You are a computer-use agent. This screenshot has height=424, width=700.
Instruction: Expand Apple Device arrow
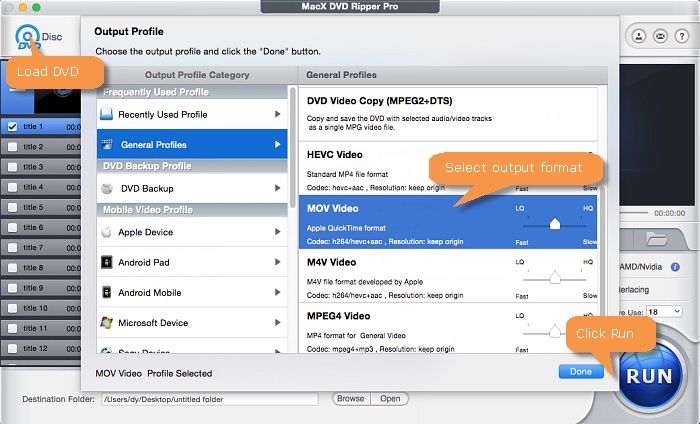point(277,232)
